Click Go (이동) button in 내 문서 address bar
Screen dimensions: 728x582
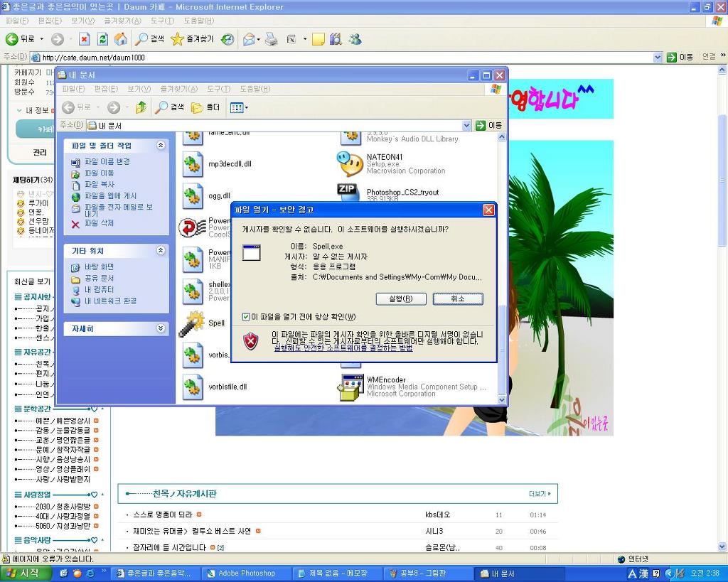pos(489,126)
